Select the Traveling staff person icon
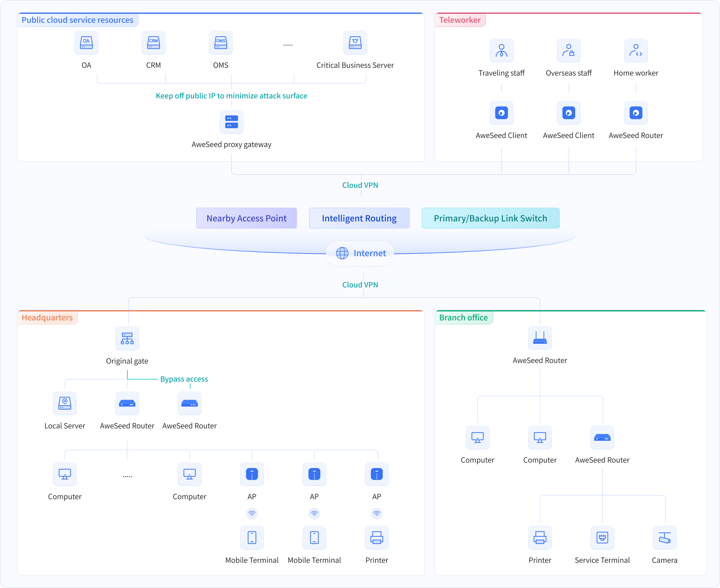Image resolution: width=720 pixels, height=588 pixels. [x=502, y=50]
